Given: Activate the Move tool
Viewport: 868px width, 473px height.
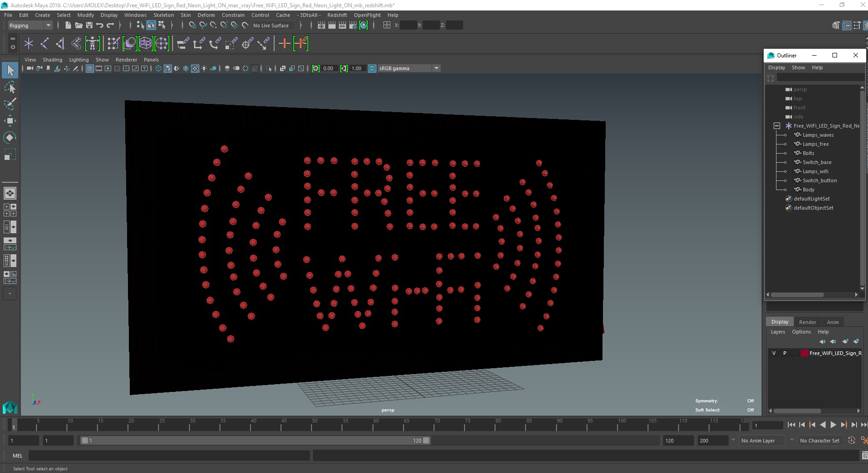Looking at the screenshot, I should point(10,121).
